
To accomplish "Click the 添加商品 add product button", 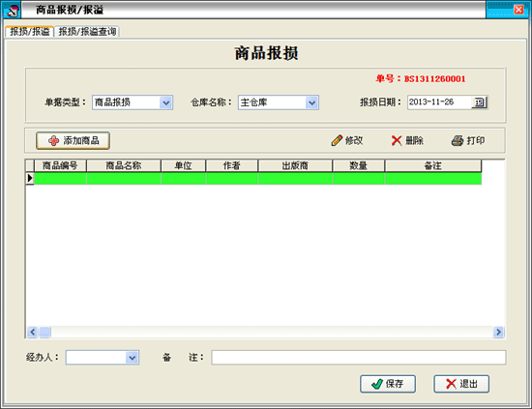I will coord(73,140).
